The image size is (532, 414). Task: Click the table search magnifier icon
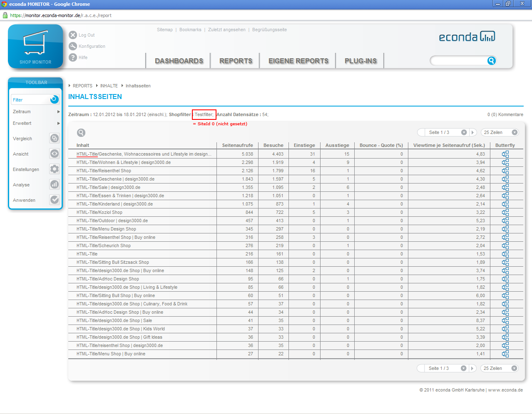coord(81,133)
